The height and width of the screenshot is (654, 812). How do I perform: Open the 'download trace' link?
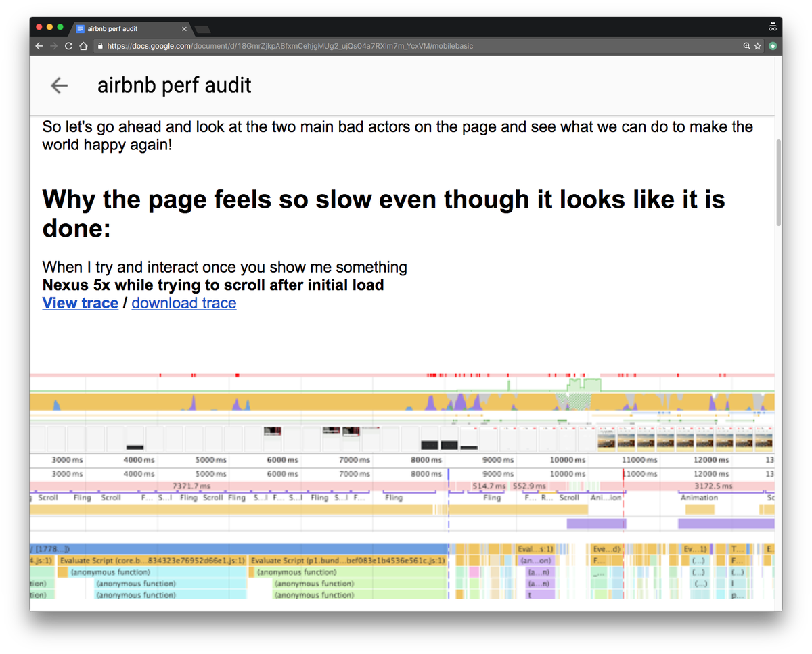click(184, 303)
